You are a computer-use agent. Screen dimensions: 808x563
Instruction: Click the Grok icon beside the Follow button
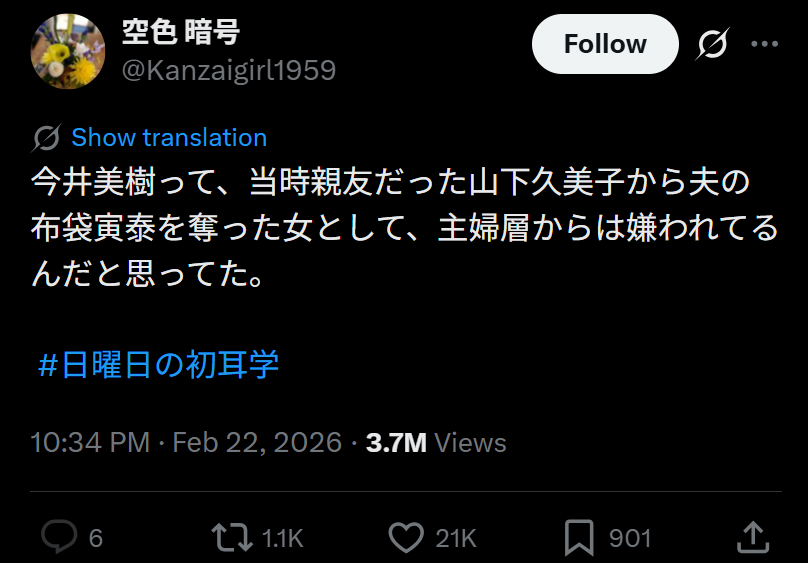(x=712, y=44)
